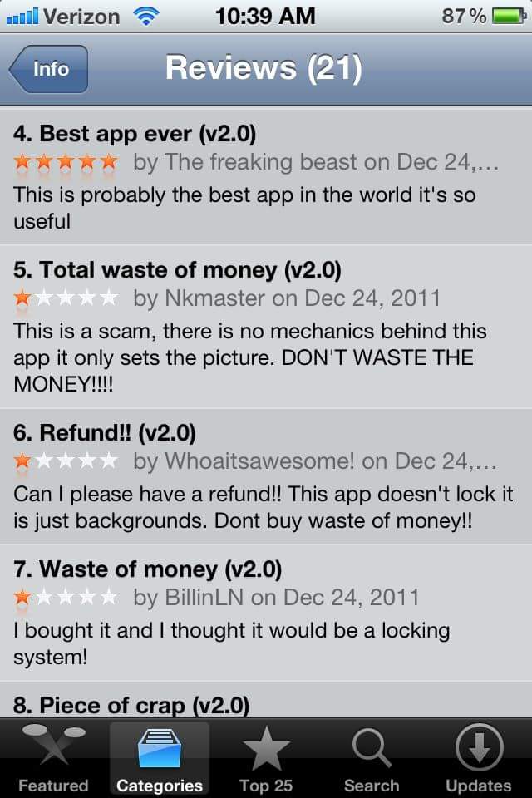The width and height of the screenshot is (532, 798).
Task: Select review 4 Best app ever
Action: coord(266,176)
